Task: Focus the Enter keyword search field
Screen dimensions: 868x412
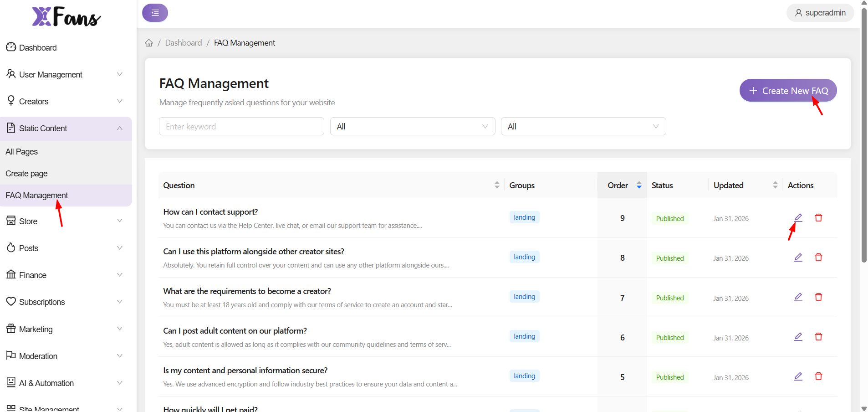Action: click(241, 126)
